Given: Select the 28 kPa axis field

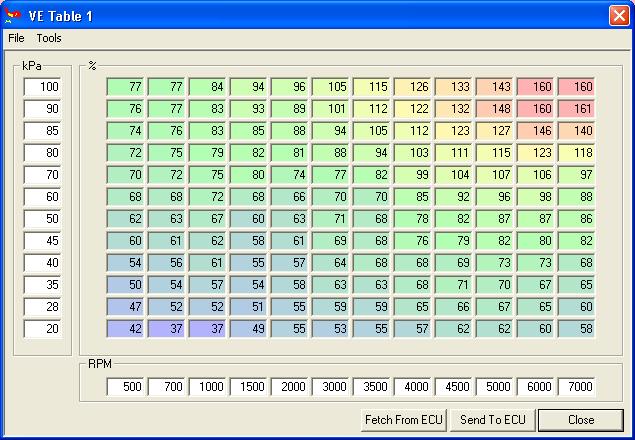Looking at the screenshot, I should click(x=42, y=307).
